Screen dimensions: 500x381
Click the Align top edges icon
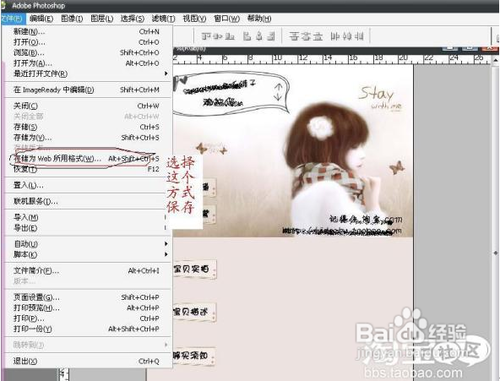pos(207,36)
